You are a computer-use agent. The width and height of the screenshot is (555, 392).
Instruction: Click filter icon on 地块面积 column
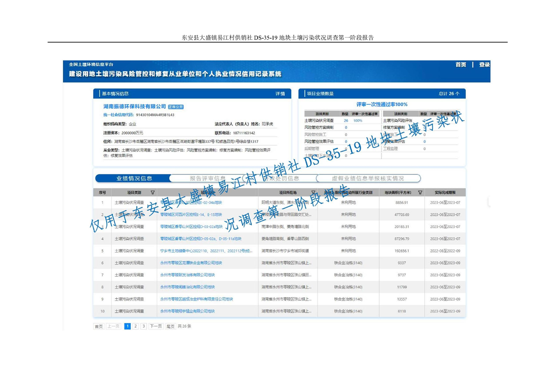(x=420, y=193)
